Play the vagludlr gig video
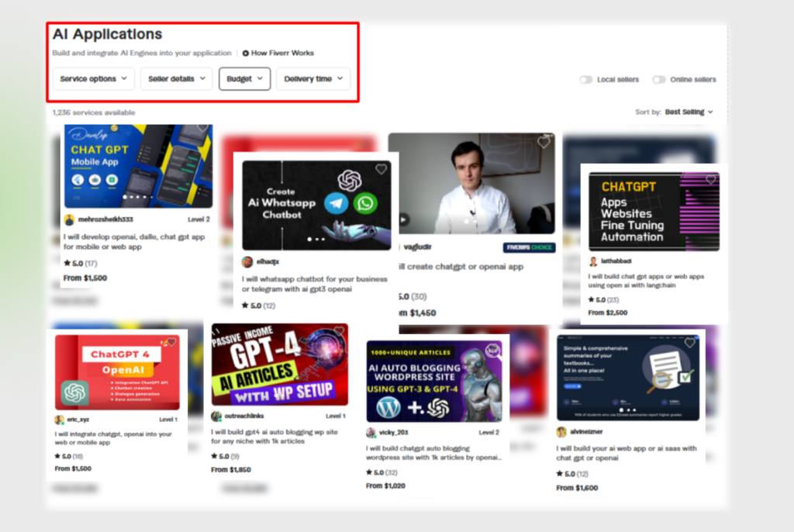Screen dimensions: 794x532 pyautogui.click(x=403, y=220)
